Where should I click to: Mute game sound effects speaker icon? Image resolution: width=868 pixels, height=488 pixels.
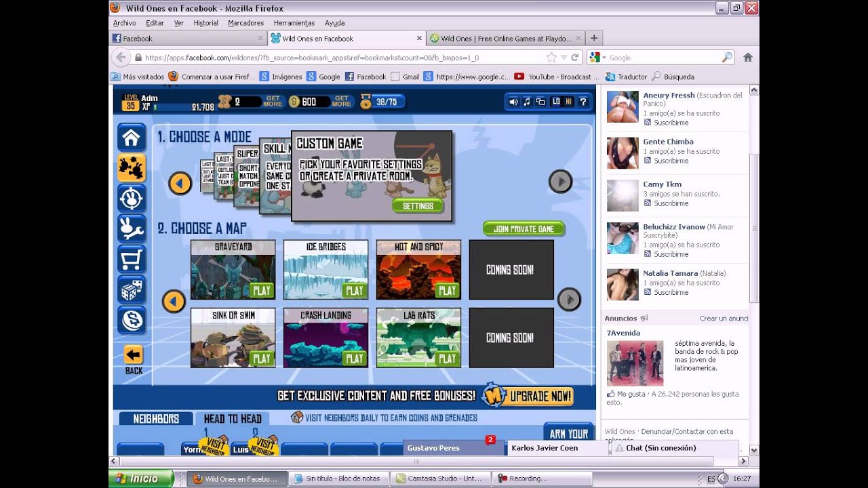pos(513,102)
